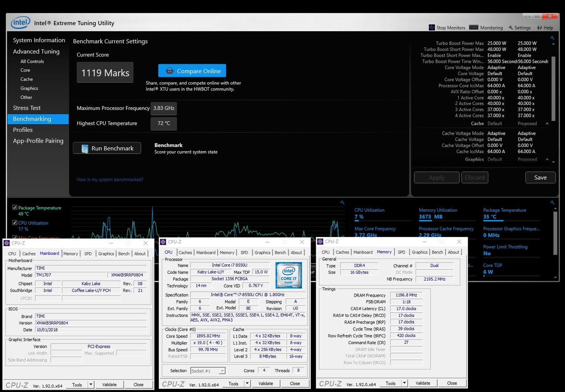Open Graphics tab in Mainboard CPU-Z window
Viewport: 565px width, 392px height.
pos(106,254)
